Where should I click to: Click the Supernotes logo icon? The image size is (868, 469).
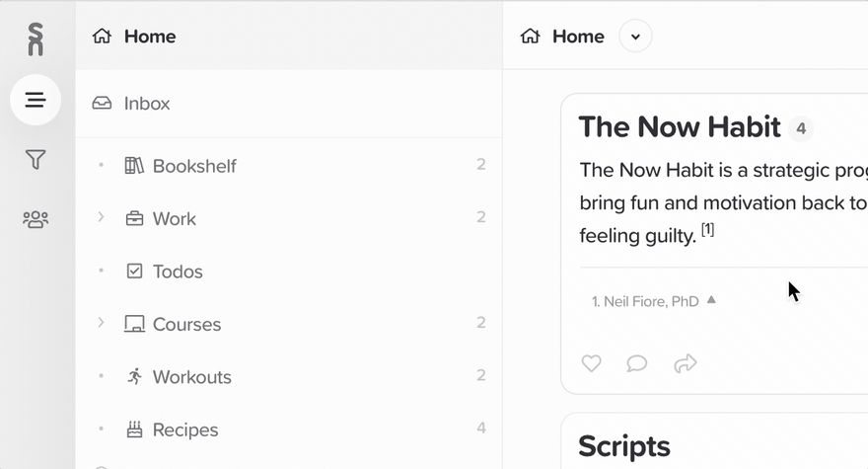click(36, 39)
